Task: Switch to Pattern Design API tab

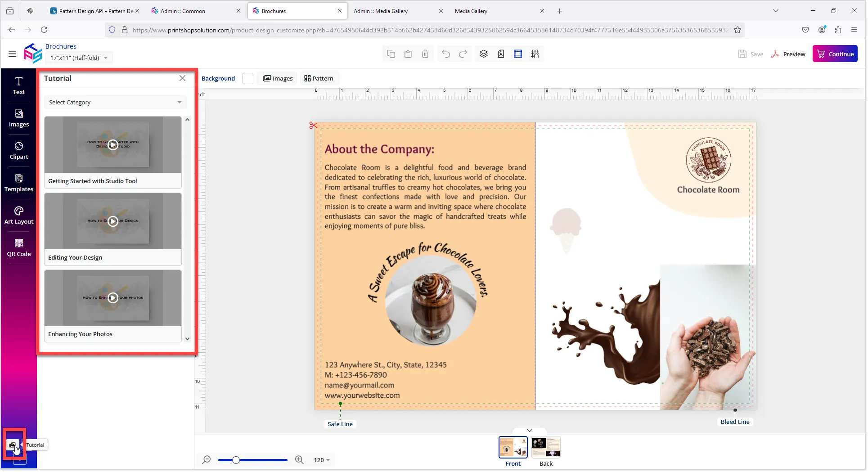Action: coord(94,11)
